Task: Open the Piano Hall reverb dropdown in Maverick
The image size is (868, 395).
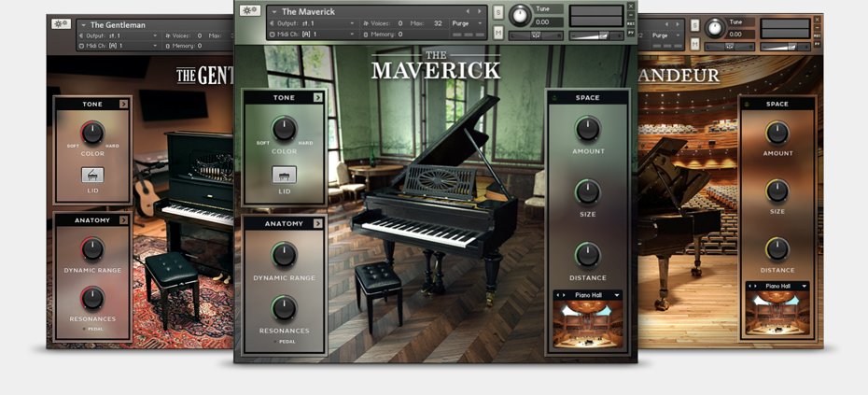Action: (617, 295)
